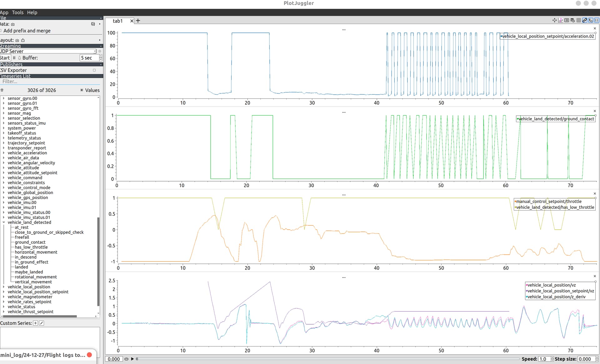Check Add prefix and merge option
600x364 pixels.
coord(1,31)
